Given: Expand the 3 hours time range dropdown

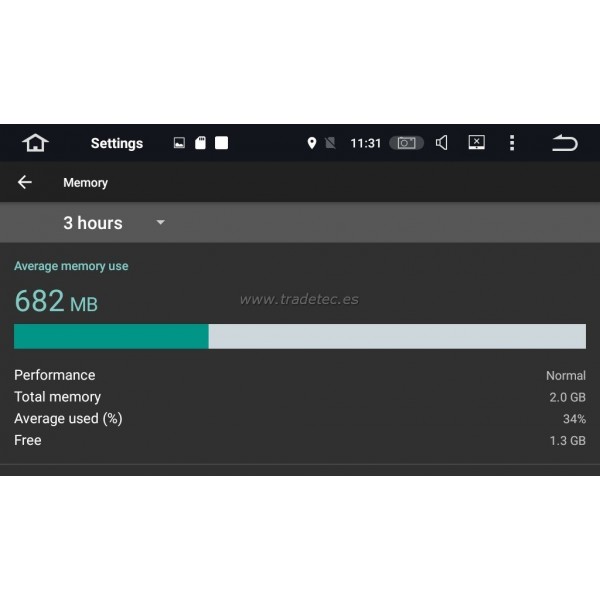Looking at the screenshot, I should click(x=93, y=223).
